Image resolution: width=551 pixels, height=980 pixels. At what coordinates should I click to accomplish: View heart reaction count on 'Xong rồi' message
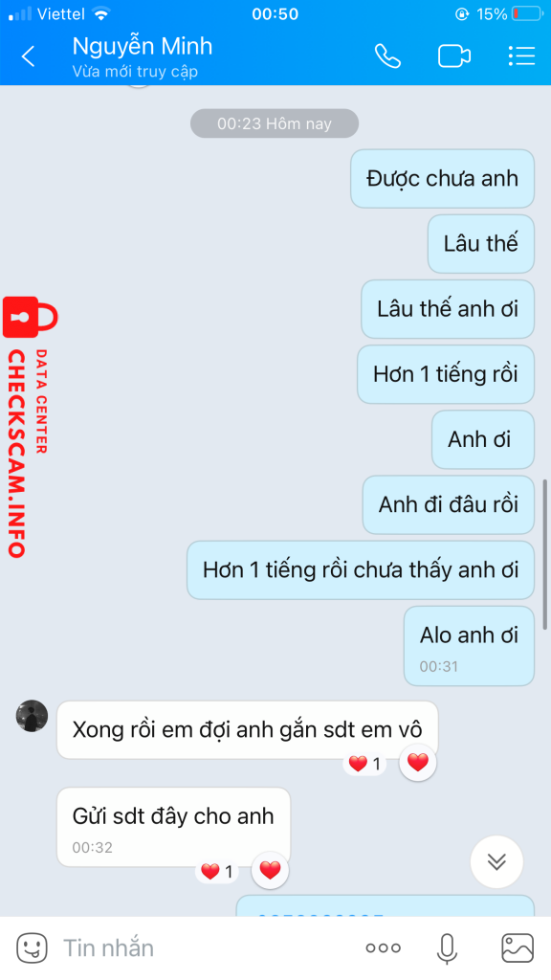coord(364,763)
